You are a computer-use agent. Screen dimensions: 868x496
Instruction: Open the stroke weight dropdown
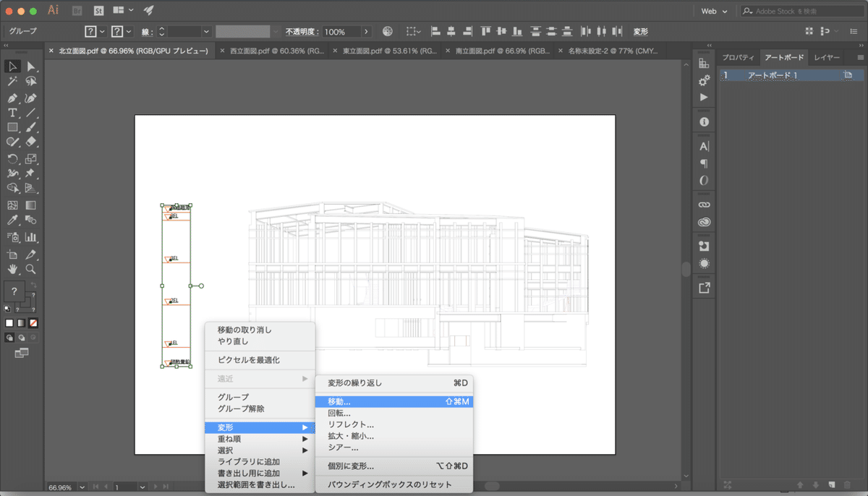click(x=206, y=32)
